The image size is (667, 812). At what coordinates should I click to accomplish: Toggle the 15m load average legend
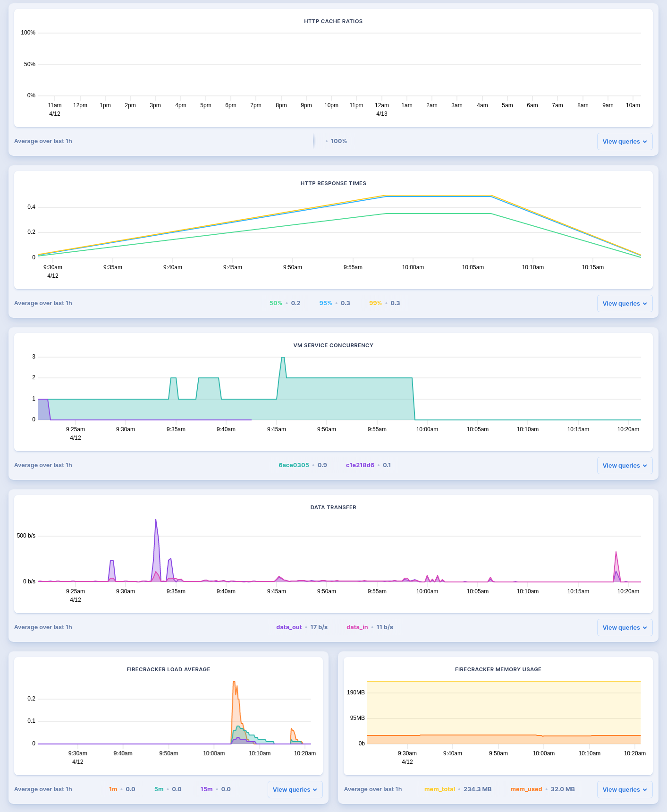206,789
